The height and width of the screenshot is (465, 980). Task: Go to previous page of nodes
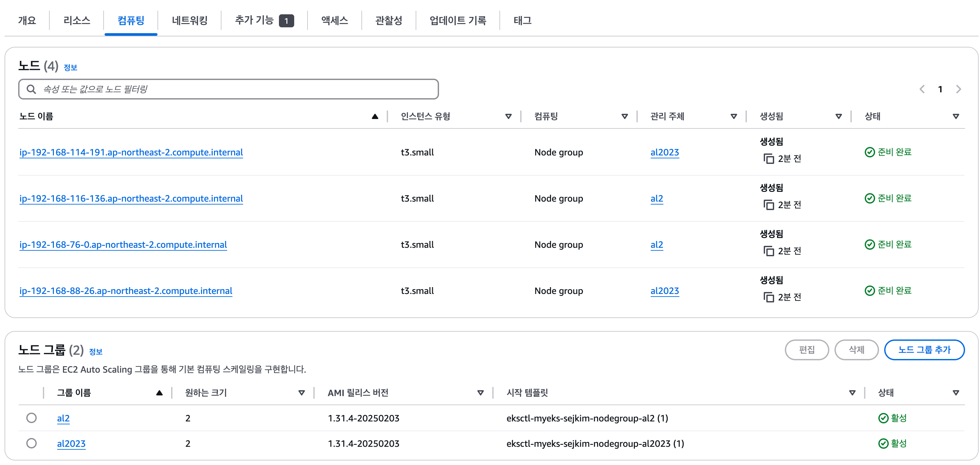[x=922, y=89]
